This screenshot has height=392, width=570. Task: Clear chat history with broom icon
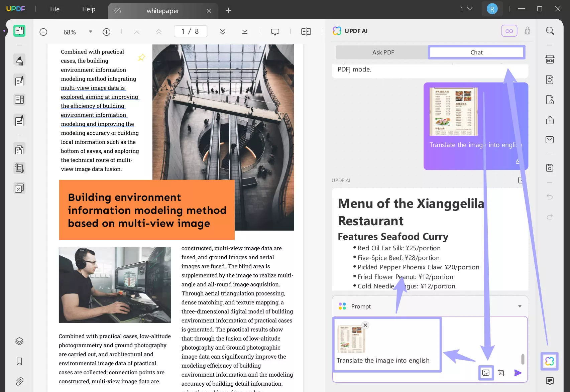click(x=528, y=31)
